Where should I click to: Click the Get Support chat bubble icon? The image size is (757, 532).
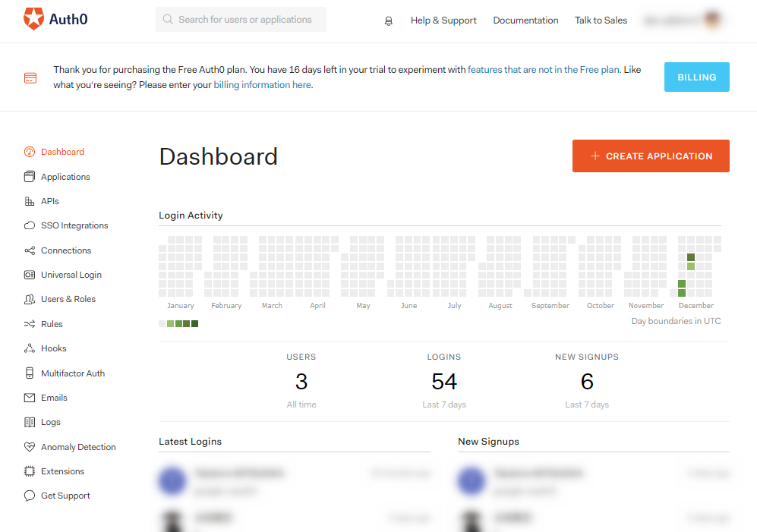(x=30, y=496)
